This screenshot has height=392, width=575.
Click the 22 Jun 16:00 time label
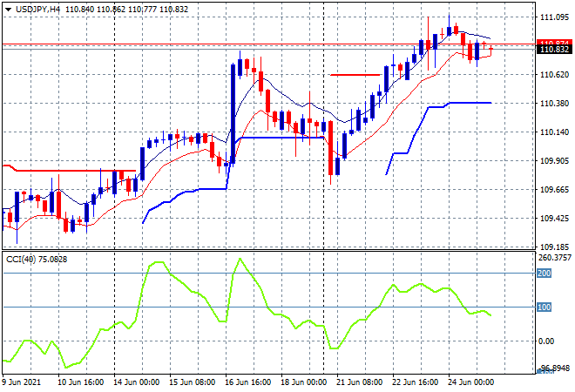(x=415, y=382)
